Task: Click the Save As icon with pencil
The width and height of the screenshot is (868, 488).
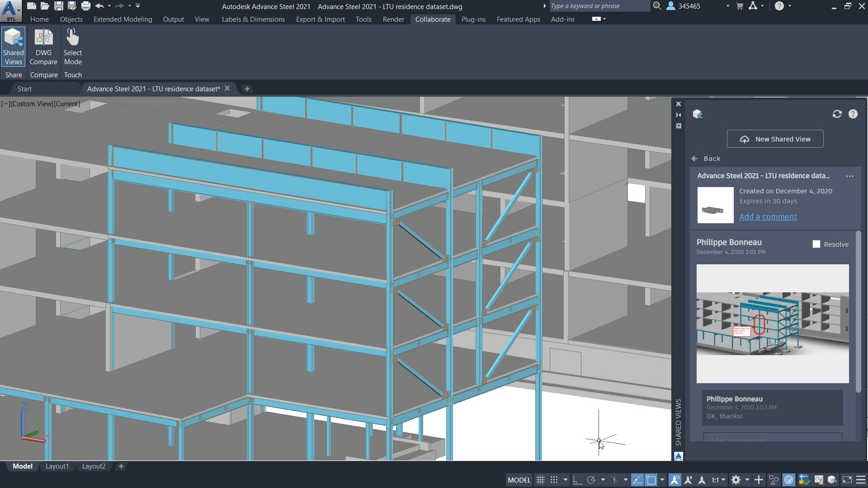Action: 72,6
